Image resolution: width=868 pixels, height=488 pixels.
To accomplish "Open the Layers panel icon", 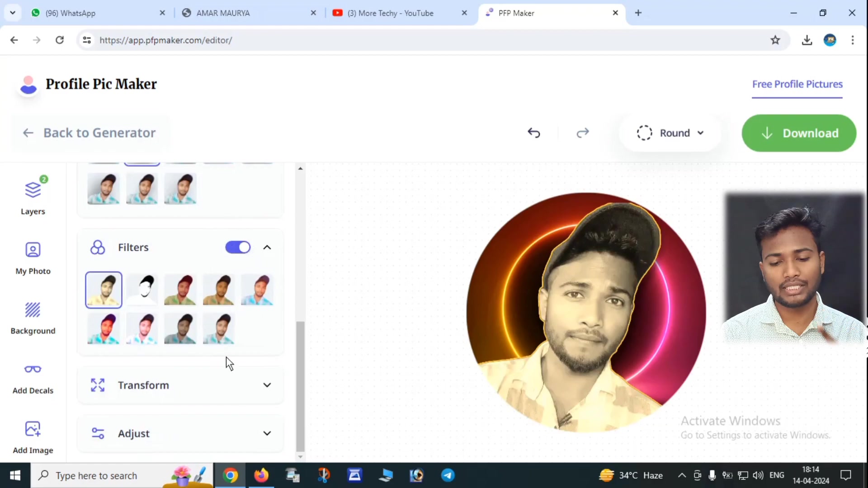I will pyautogui.click(x=33, y=190).
